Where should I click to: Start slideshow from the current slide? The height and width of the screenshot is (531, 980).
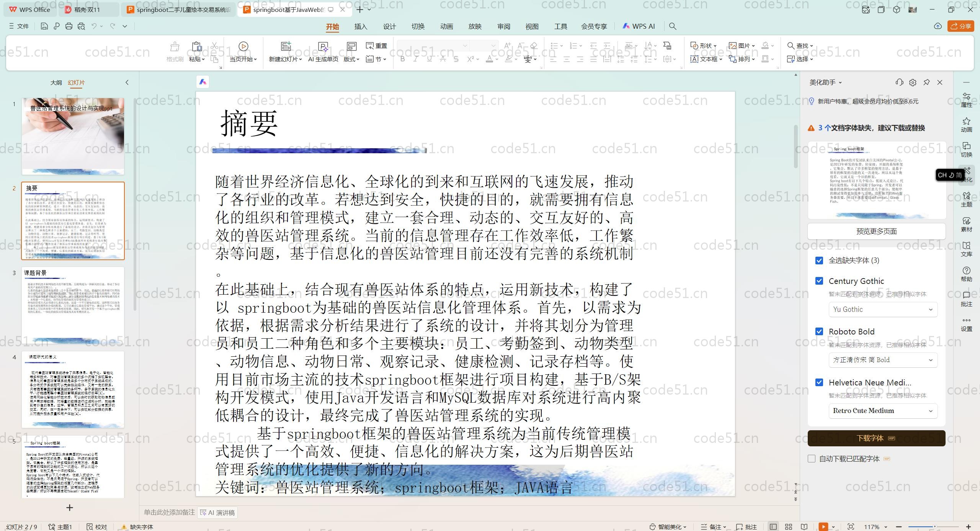pyautogui.click(x=243, y=46)
